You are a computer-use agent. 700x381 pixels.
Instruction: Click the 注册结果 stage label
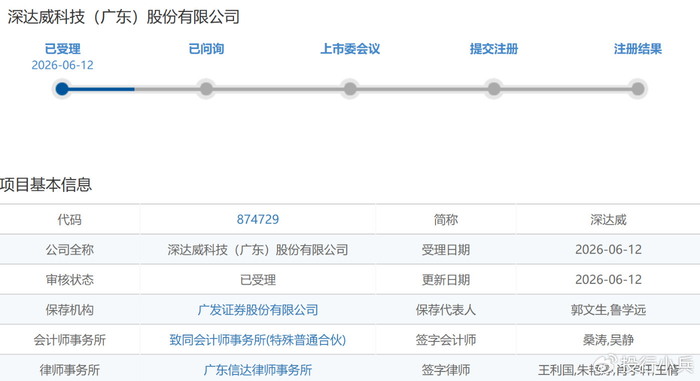pos(638,49)
